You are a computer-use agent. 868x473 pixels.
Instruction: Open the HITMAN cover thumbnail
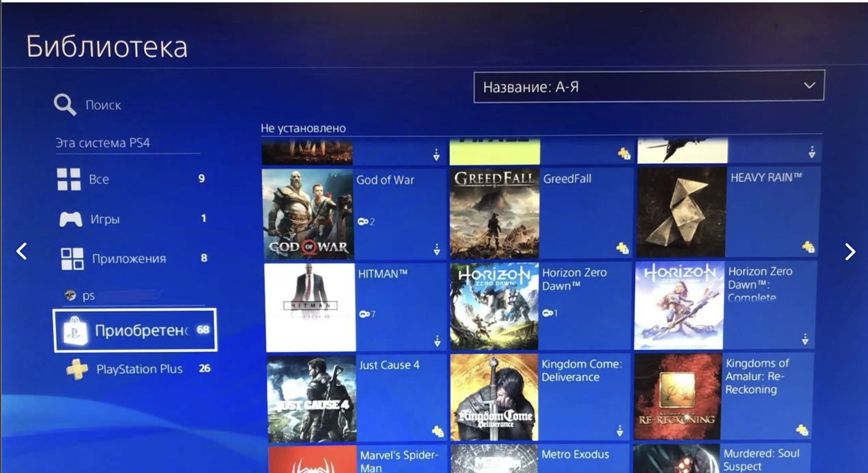pyautogui.click(x=310, y=307)
